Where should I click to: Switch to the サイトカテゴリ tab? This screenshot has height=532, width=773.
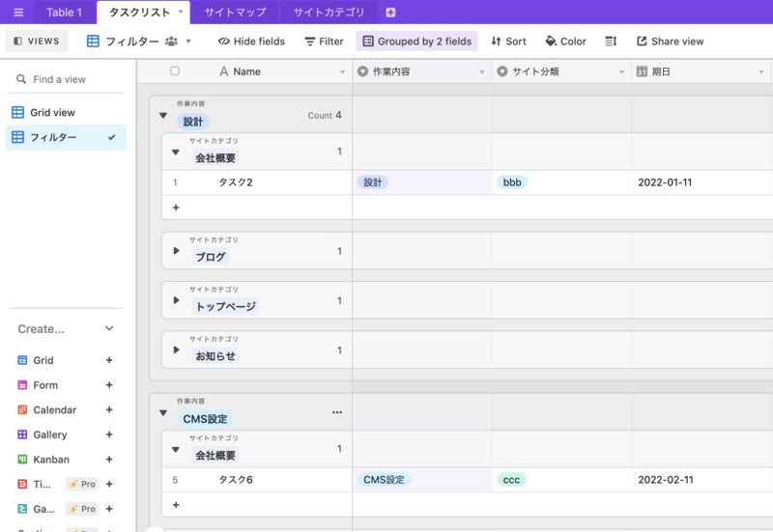(x=329, y=13)
